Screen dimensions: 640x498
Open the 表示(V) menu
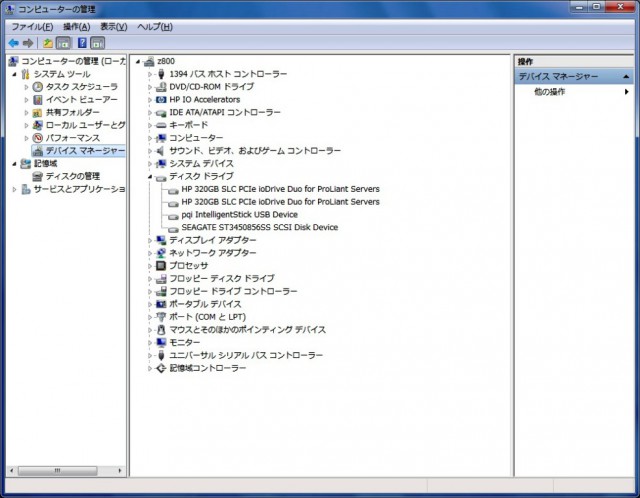tap(113, 26)
